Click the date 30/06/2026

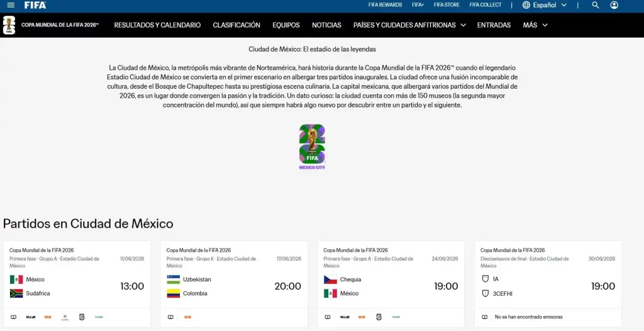[602, 259]
